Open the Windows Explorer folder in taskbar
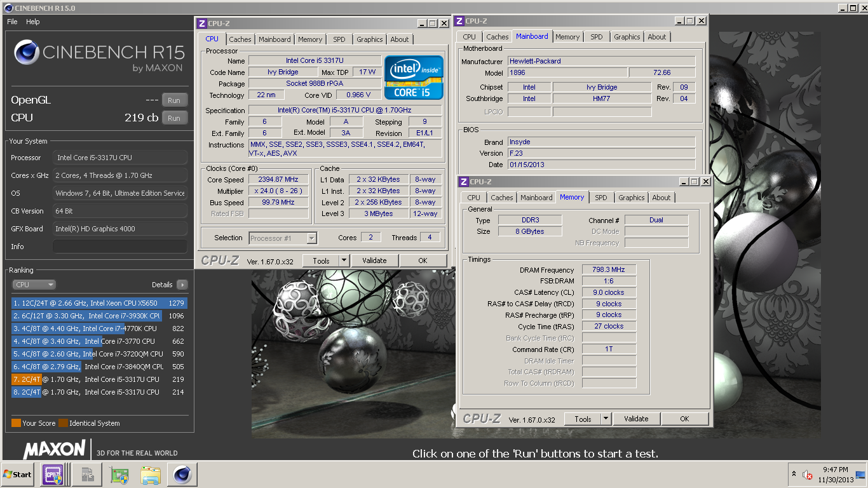The height and width of the screenshot is (488, 868). click(x=151, y=475)
